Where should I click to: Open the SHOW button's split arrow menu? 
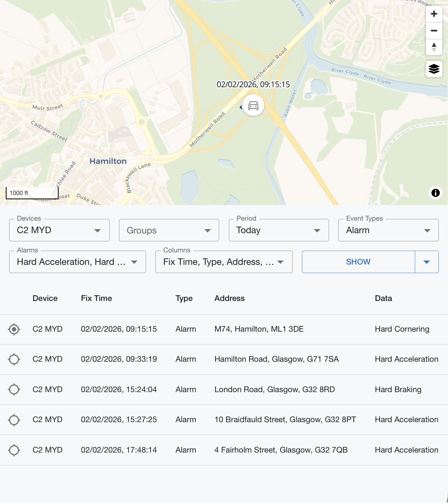pos(426,262)
